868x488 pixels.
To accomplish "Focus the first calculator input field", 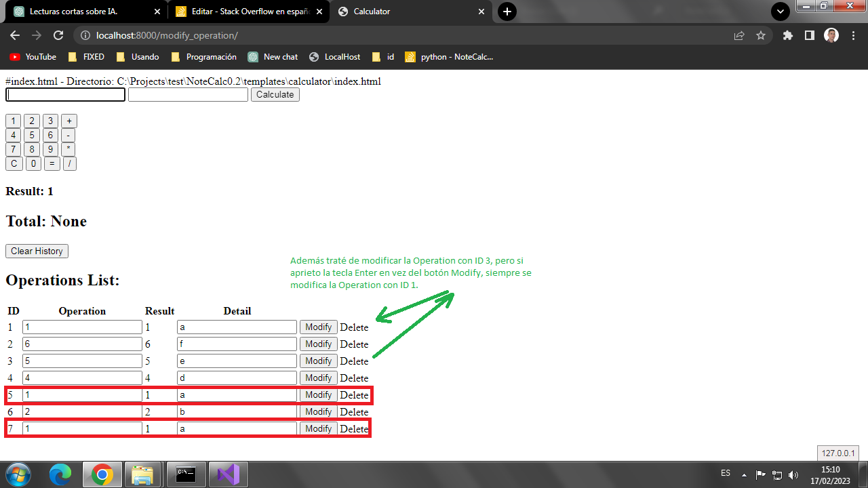I will click(x=66, y=95).
